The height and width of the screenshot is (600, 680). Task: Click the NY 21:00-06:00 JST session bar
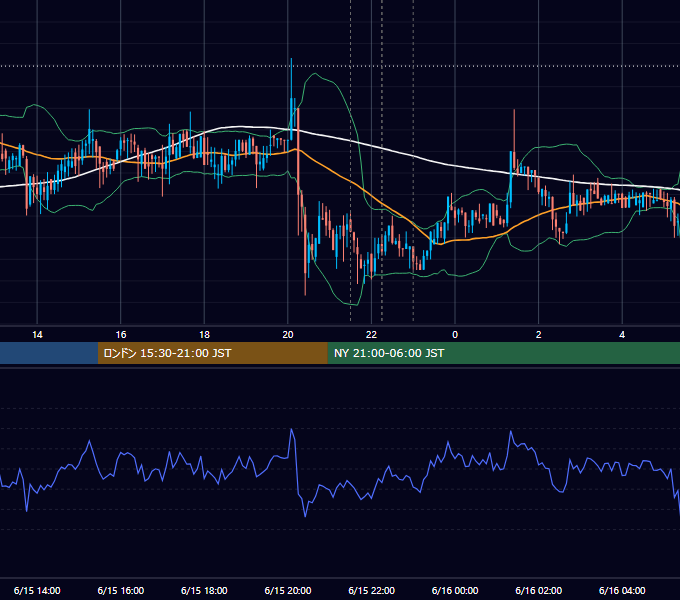pyautogui.click(x=503, y=353)
